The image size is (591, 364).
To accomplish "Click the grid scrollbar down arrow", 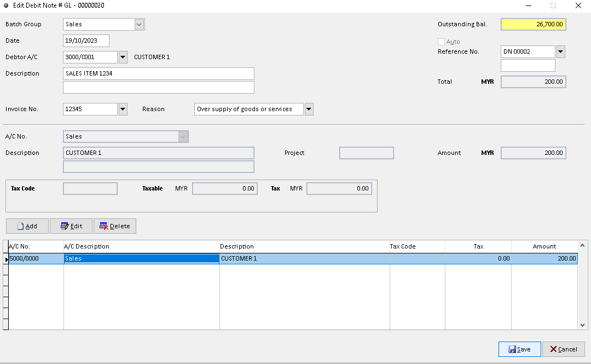I will (x=582, y=325).
